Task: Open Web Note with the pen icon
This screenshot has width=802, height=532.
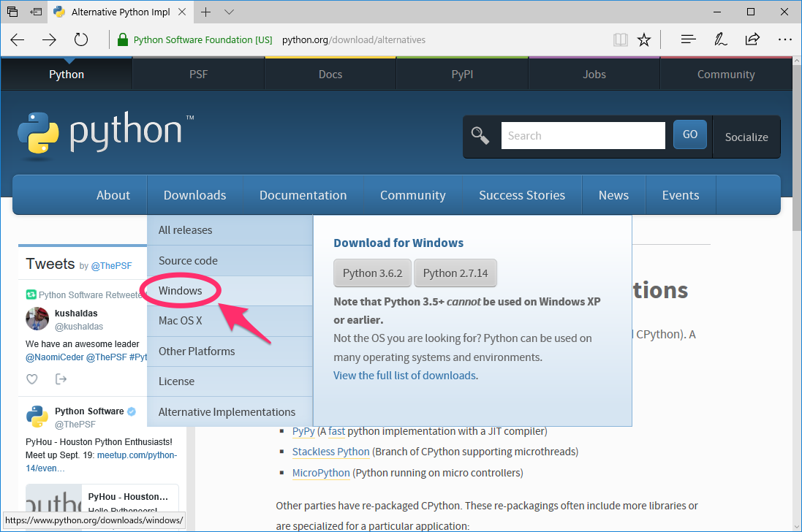Action: tap(720, 39)
